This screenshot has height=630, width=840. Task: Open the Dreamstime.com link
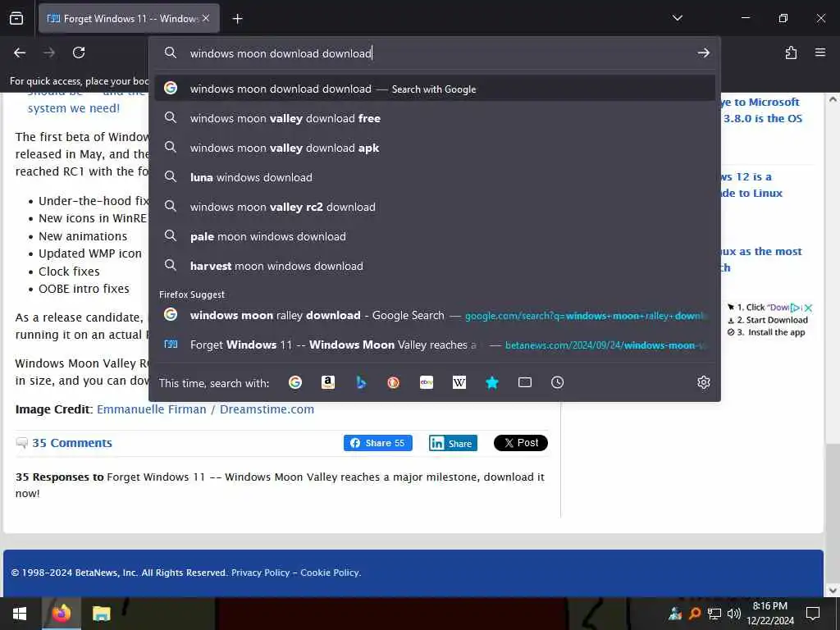tap(267, 409)
